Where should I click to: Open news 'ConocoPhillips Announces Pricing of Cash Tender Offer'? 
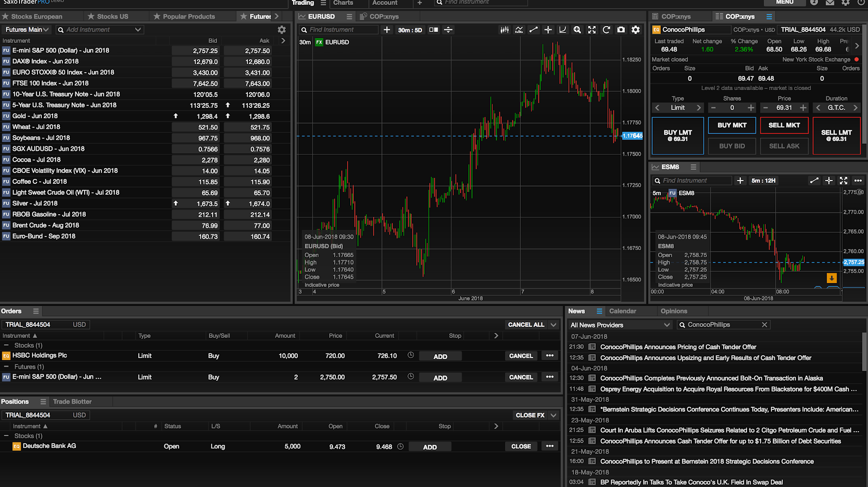pos(678,347)
